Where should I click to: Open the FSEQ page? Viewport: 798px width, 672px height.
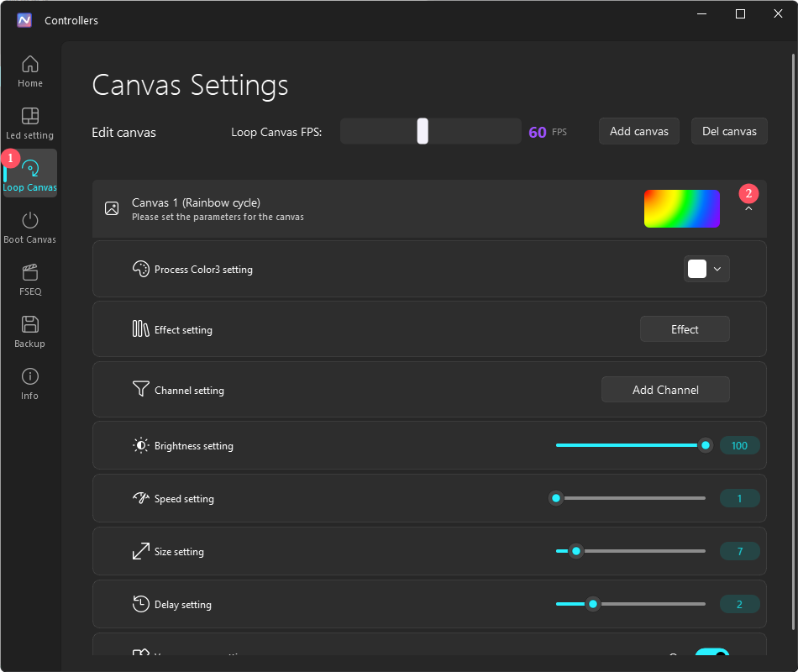click(x=30, y=280)
